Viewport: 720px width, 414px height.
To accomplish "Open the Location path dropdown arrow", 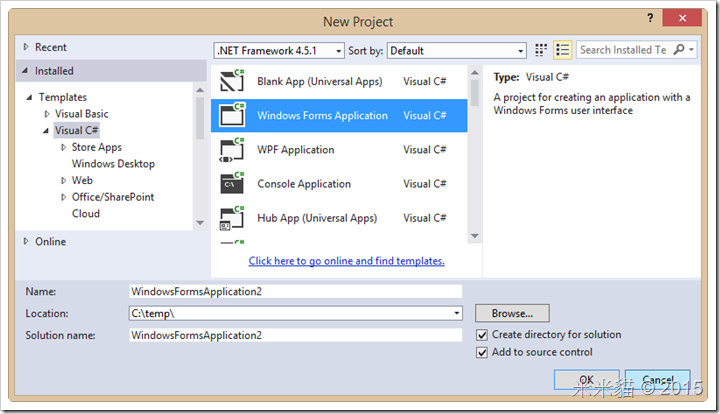I will coord(456,313).
